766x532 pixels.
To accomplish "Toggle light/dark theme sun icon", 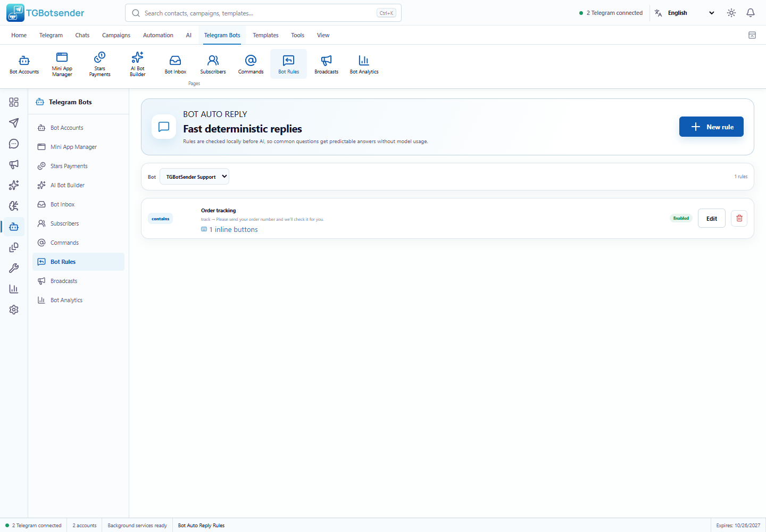I will (x=731, y=13).
